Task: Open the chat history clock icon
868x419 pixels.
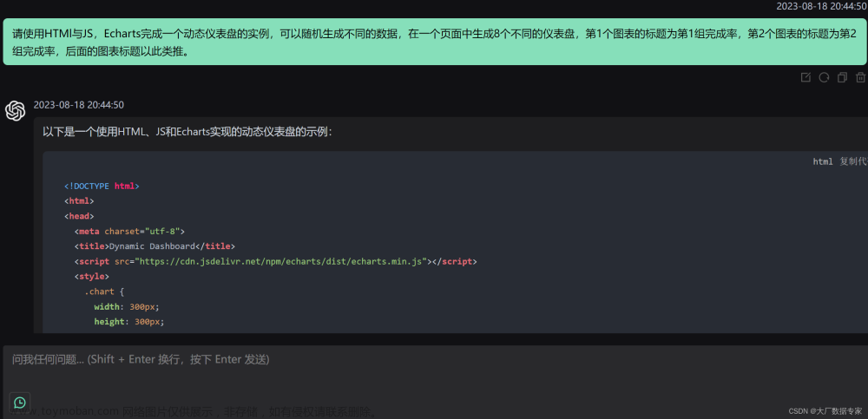Action: [20, 403]
